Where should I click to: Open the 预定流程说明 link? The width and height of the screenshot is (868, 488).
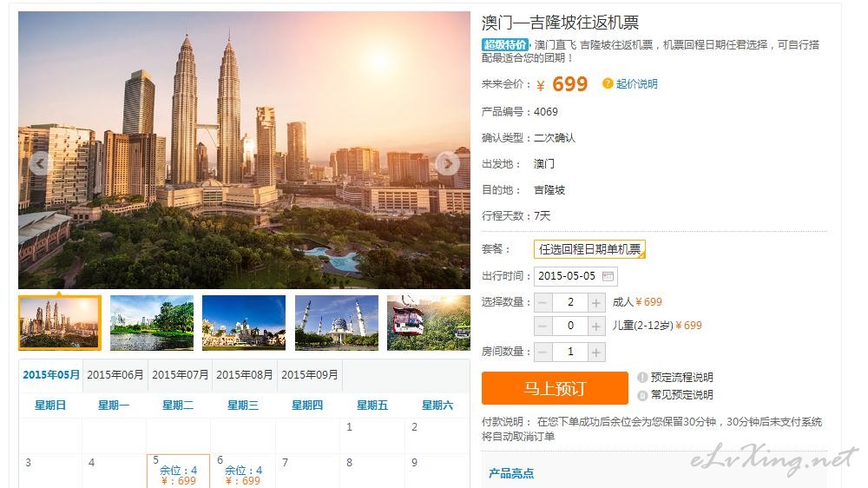click(681, 377)
